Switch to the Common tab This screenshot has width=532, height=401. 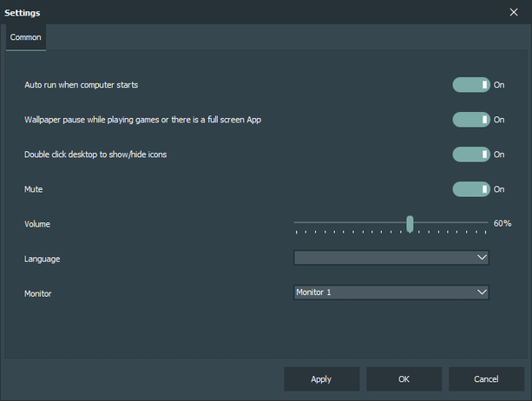click(x=26, y=37)
